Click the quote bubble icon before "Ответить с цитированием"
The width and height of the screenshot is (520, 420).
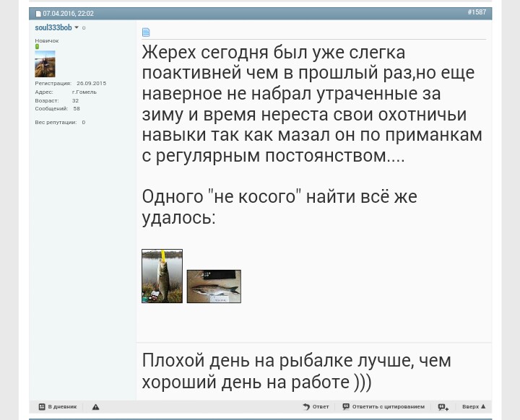tap(346, 407)
